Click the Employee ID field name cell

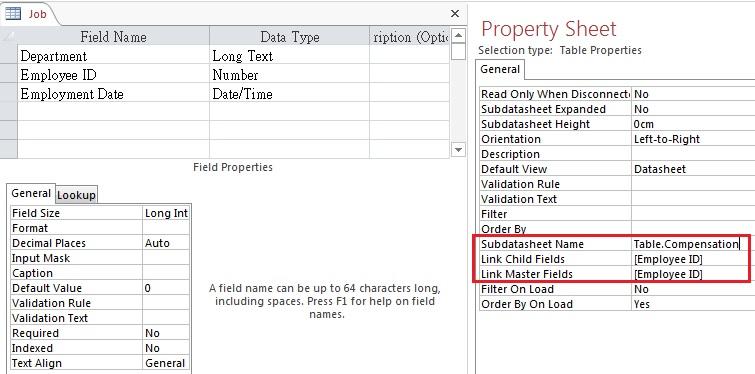pos(113,75)
